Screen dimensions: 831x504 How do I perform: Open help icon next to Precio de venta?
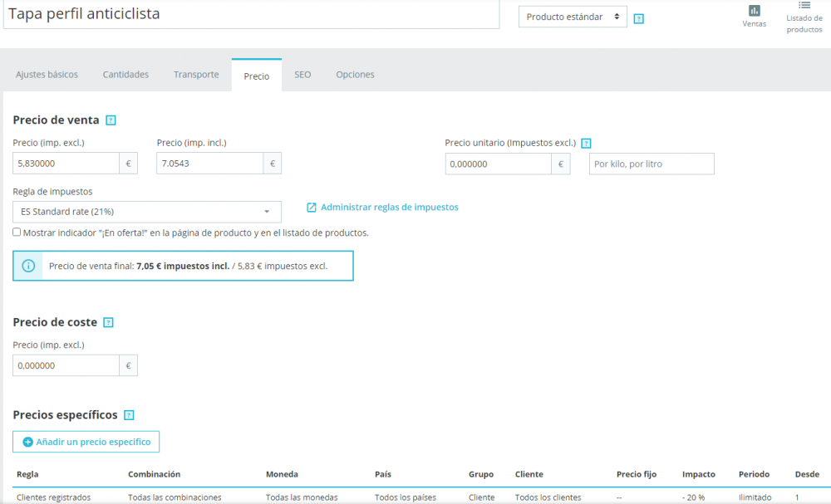(111, 120)
